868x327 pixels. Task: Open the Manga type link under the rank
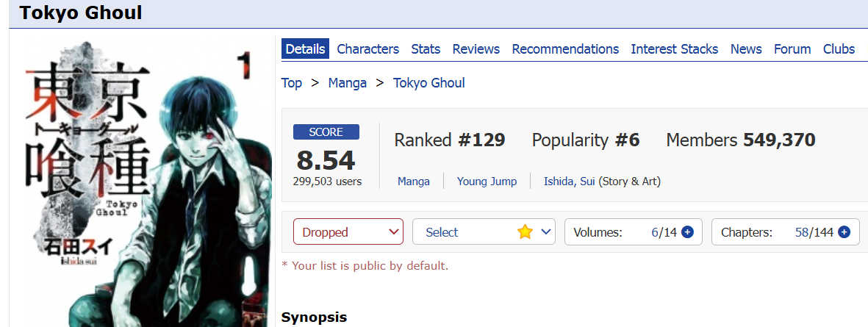(x=414, y=181)
